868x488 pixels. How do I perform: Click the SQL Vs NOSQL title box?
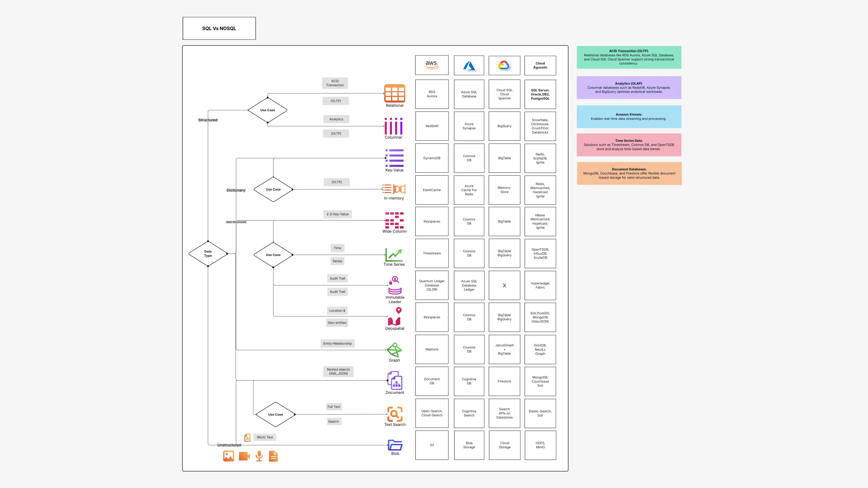click(x=219, y=28)
